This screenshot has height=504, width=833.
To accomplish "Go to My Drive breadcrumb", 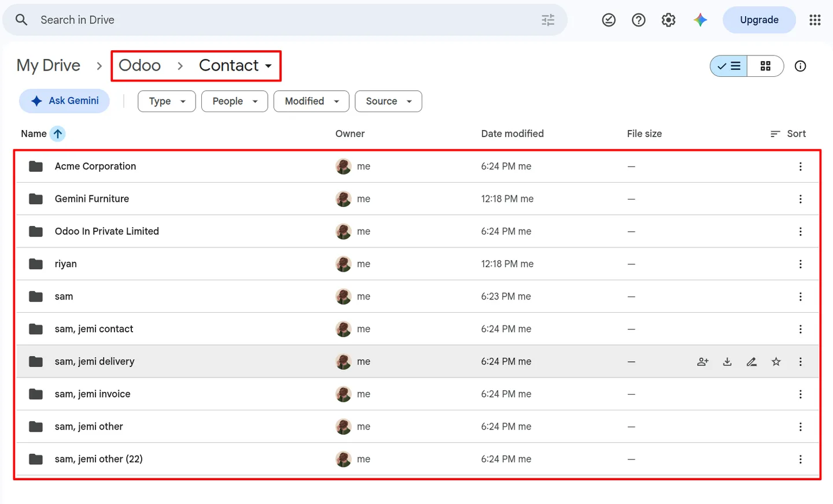I will tap(49, 66).
